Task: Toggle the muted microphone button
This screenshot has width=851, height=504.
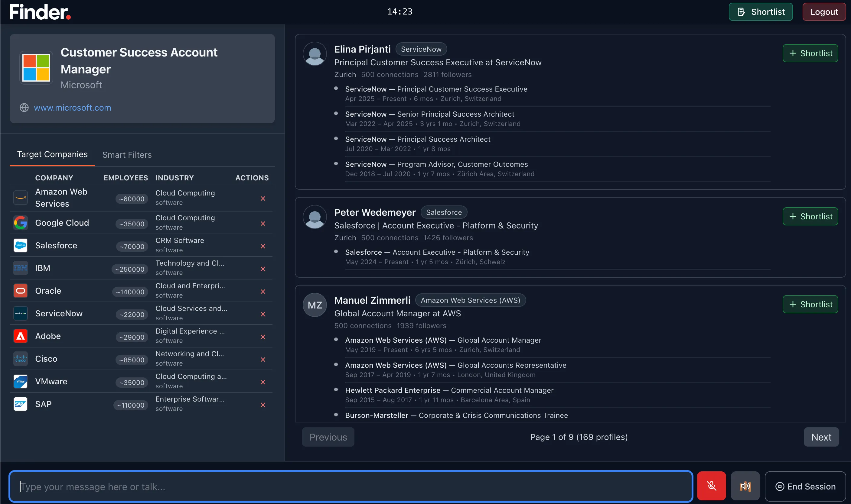Action: (711, 486)
